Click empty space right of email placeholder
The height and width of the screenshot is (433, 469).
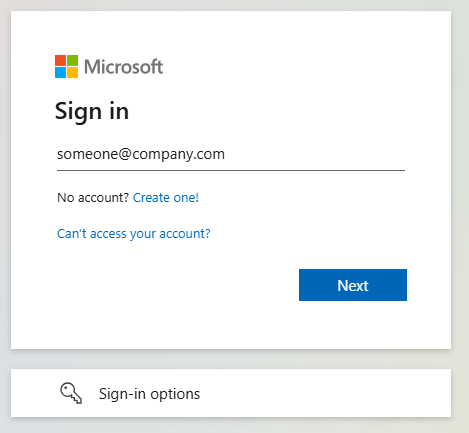315,154
